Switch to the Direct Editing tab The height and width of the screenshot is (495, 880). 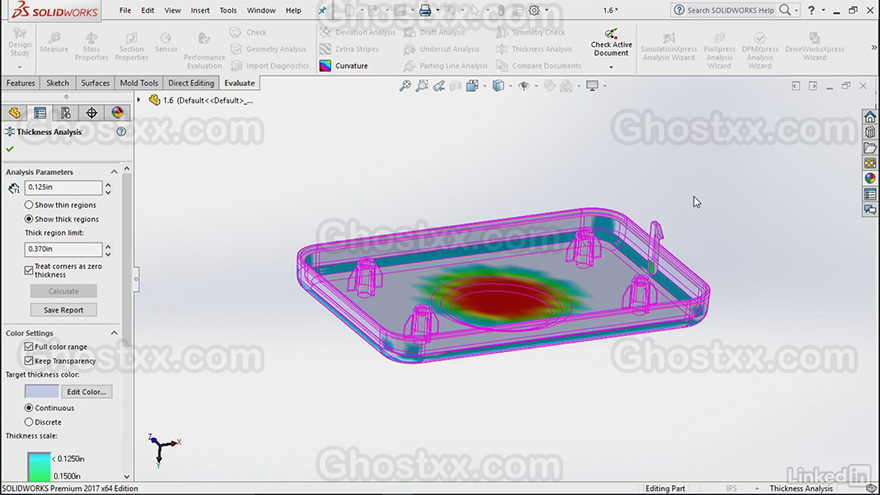click(x=191, y=83)
